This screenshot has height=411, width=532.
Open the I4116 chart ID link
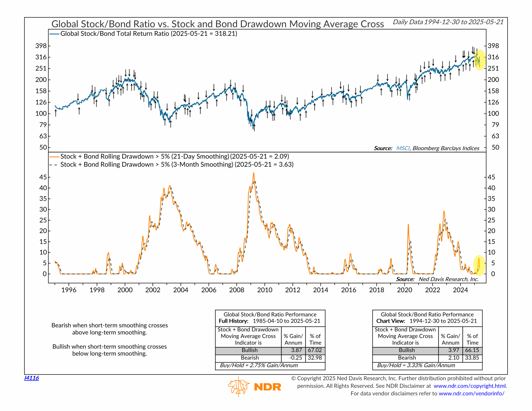tap(31, 378)
